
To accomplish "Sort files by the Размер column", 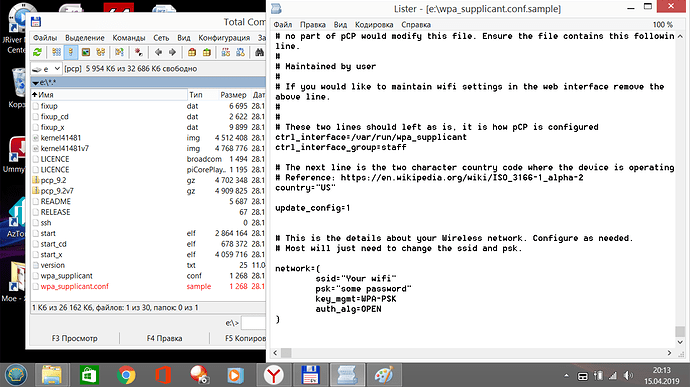I will (233, 95).
